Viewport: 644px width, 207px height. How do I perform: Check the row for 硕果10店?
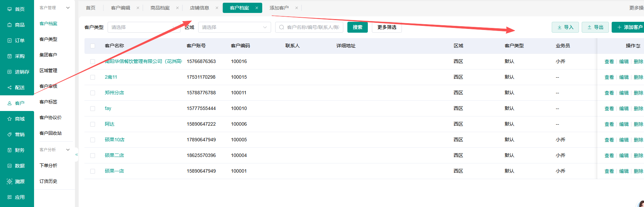click(93, 140)
